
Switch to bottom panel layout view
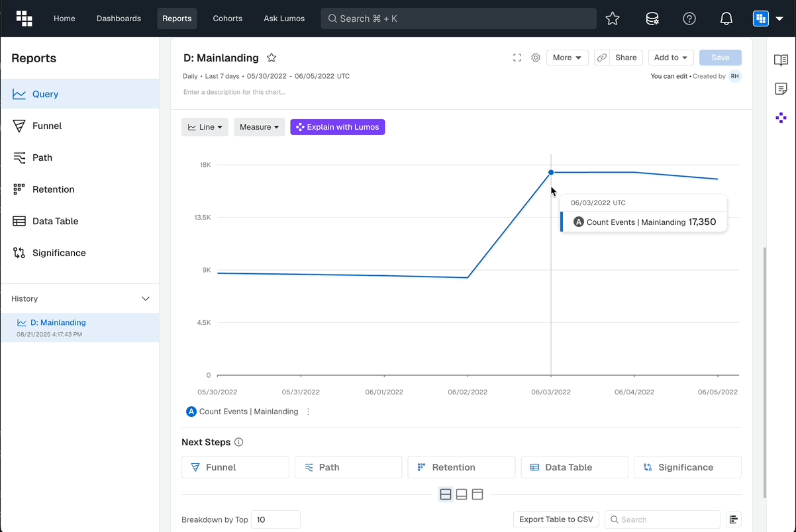click(x=462, y=494)
